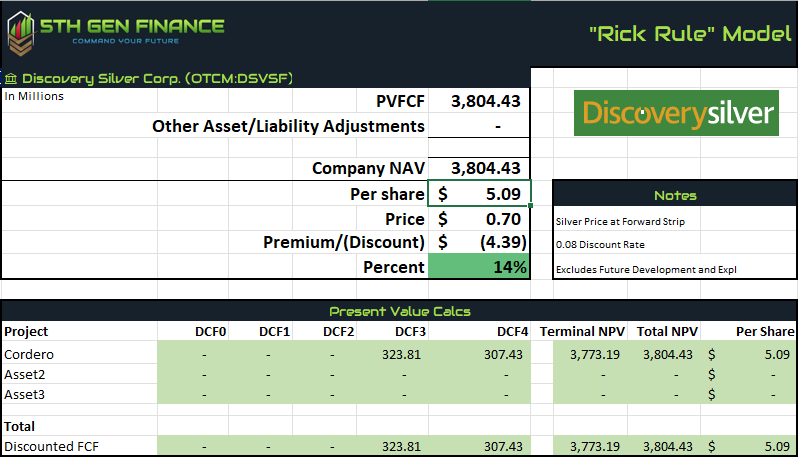Select Cordero's Terminal NPV 3,773.19
Viewport: 798px width, 457px height.
pos(594,354)
